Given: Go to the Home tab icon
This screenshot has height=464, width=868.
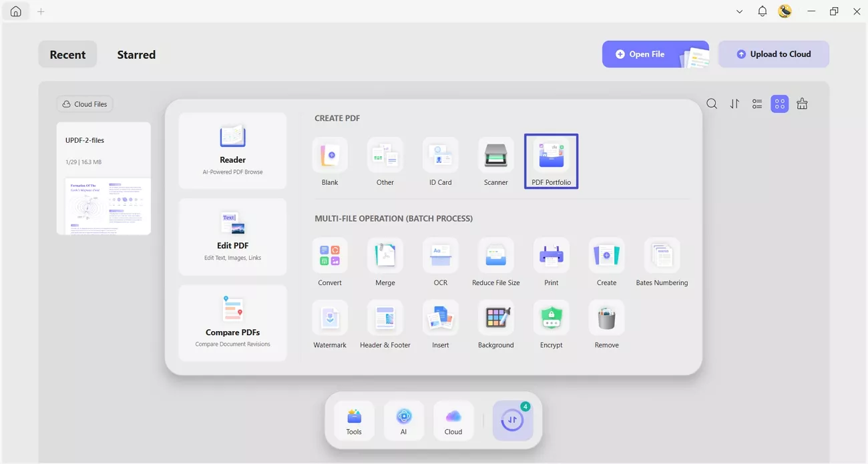Looking at the screenshot, I should (x=15, y=11).
